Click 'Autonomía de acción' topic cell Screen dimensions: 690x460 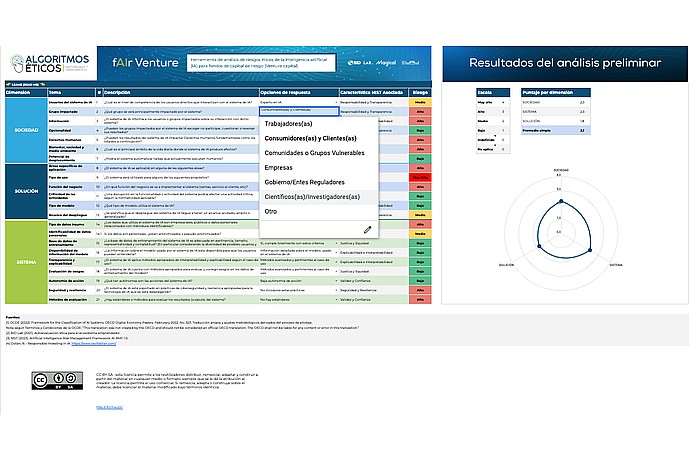click(x=71, y=280)
